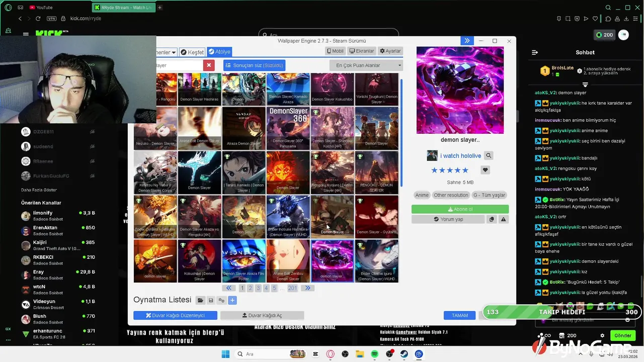
Task: Jump to results page 5
Action: point(274,288)
